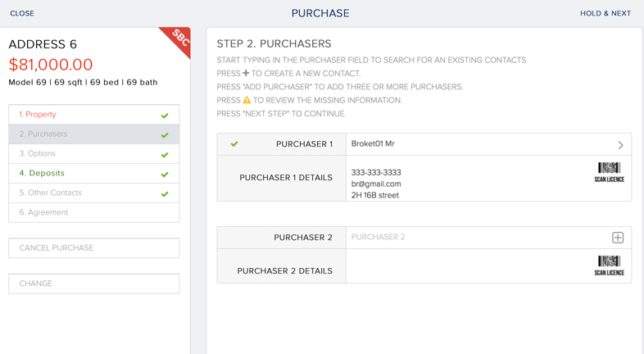Click plus icon to add Purchaser 2
Image resolution: width=644 pixels, height=354 pixels.
point(618,238)
